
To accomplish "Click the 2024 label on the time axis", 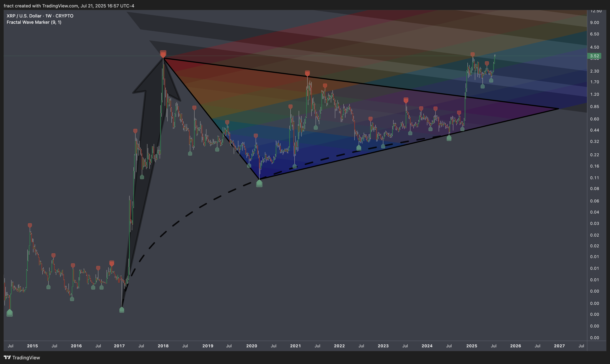I will pyautogui.click(x=427, y=346).
